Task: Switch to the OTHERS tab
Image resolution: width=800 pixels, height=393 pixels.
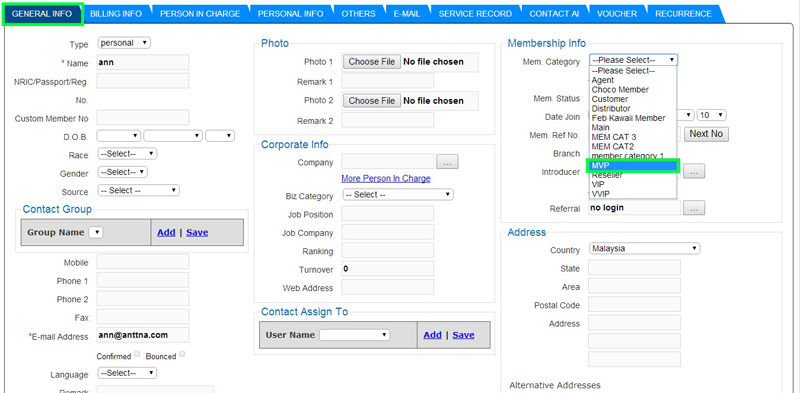Action: point(358,14)
